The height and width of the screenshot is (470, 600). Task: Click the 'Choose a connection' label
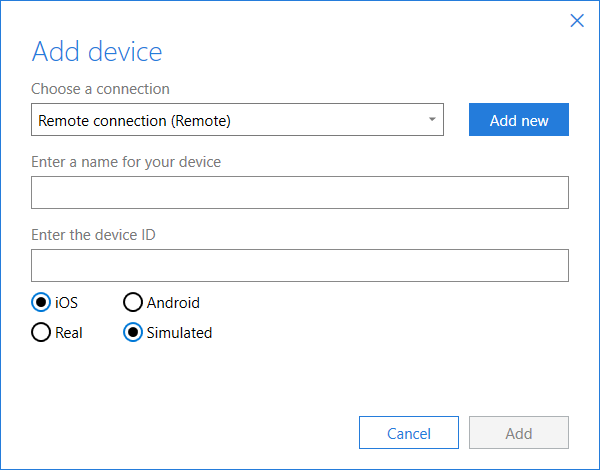tap(100, 89)
